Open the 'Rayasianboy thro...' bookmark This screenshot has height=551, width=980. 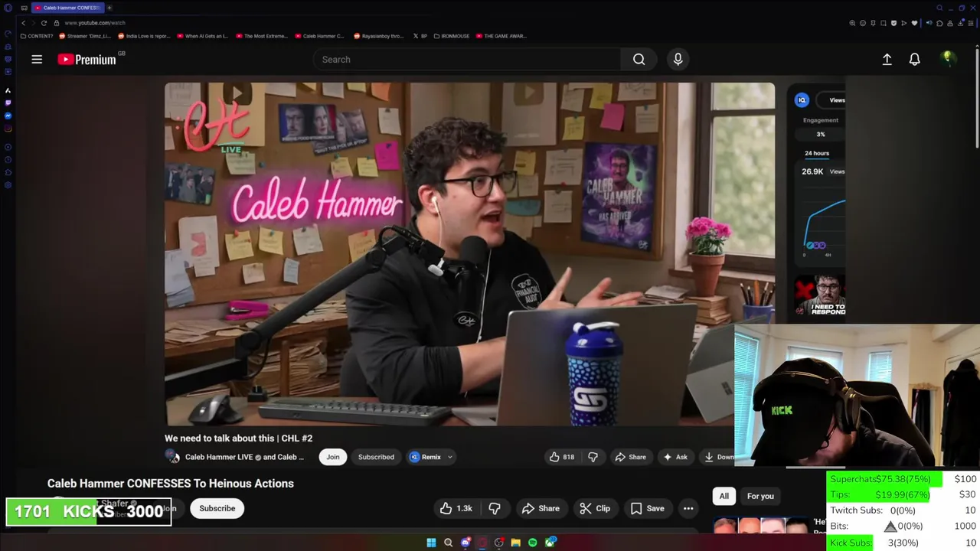(380, 36)
